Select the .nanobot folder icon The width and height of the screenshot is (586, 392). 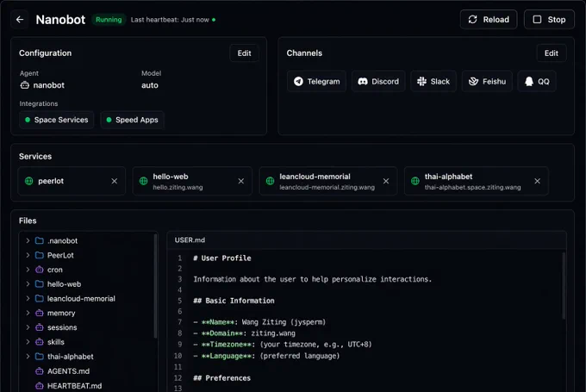click(40, 240)
